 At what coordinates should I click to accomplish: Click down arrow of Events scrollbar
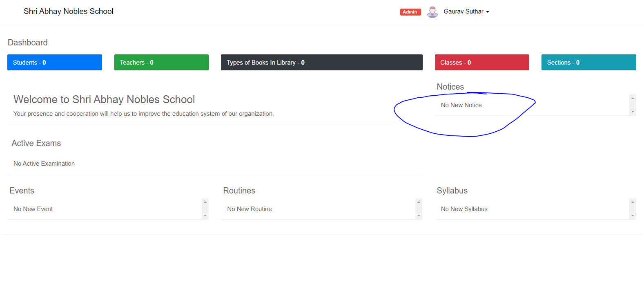click(x=205, y=216)
